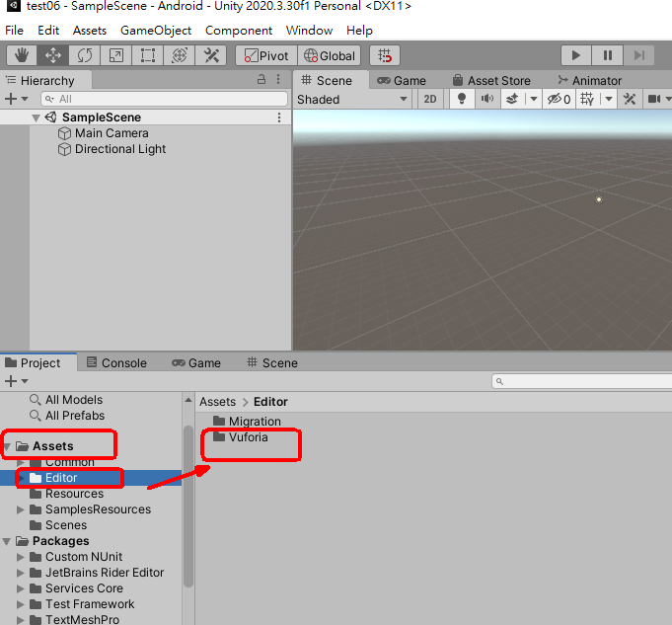Open the Assets menu
672x625 pixels.
(x=90, y=31)
